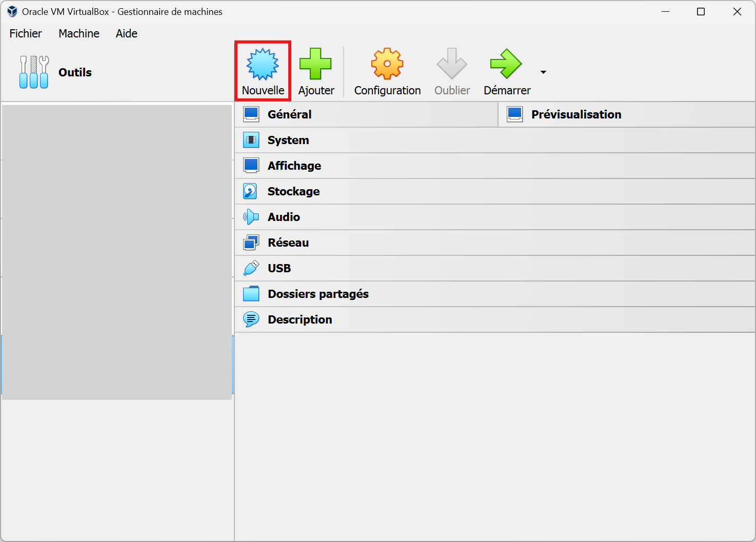Click the green plus Ajouter icon
This screenshot has height=542, width=756.
(x=315, y=64)
